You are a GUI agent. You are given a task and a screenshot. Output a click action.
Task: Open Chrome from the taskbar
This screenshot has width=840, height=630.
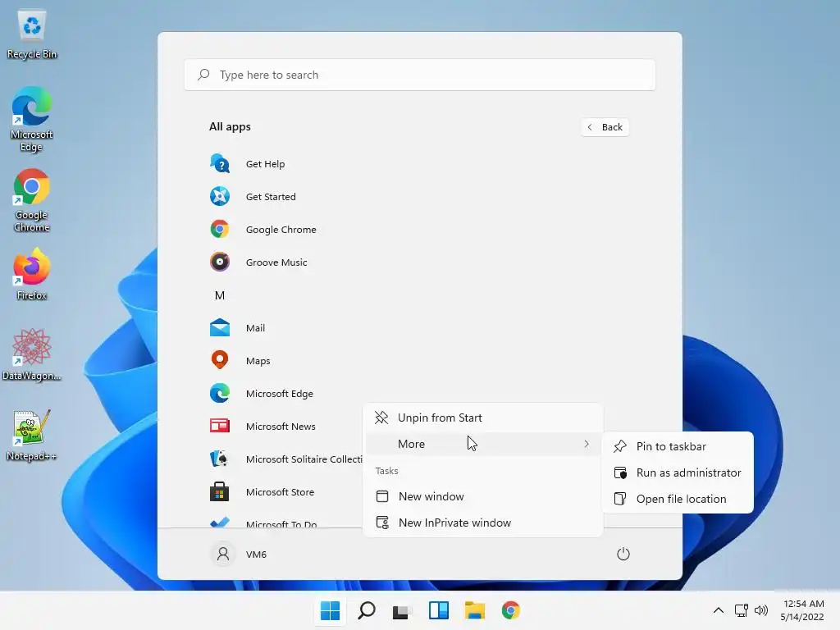[x=510, y=610]
